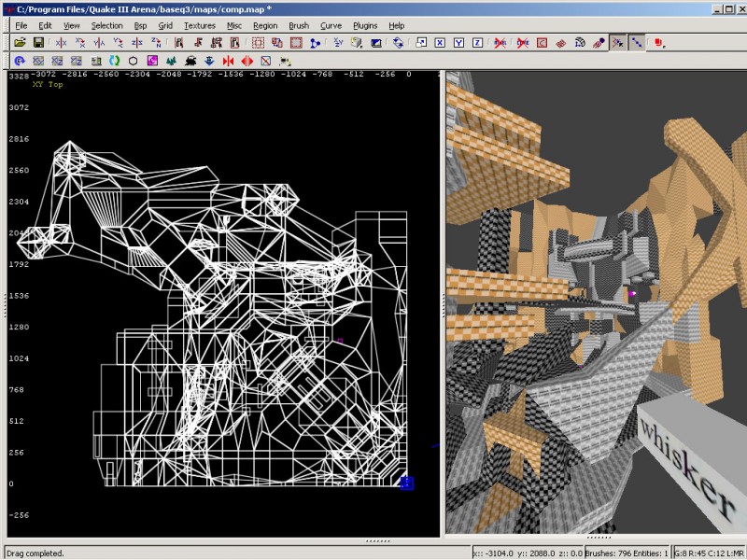The width and height of the screenshot is (747, 560).
Task: Change views with the XYZ icon
Action: (x=338, y=43)
